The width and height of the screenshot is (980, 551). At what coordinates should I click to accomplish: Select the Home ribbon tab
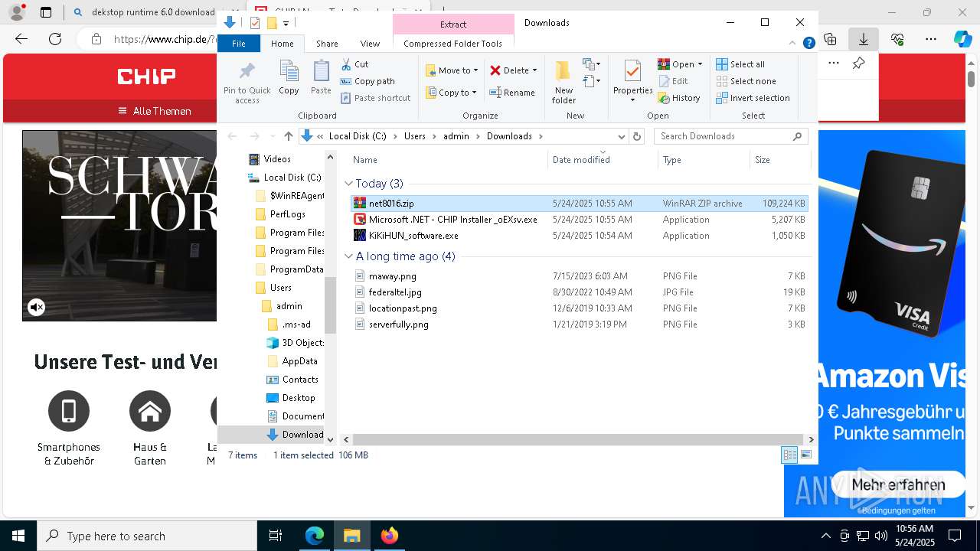tap(282, 44)
